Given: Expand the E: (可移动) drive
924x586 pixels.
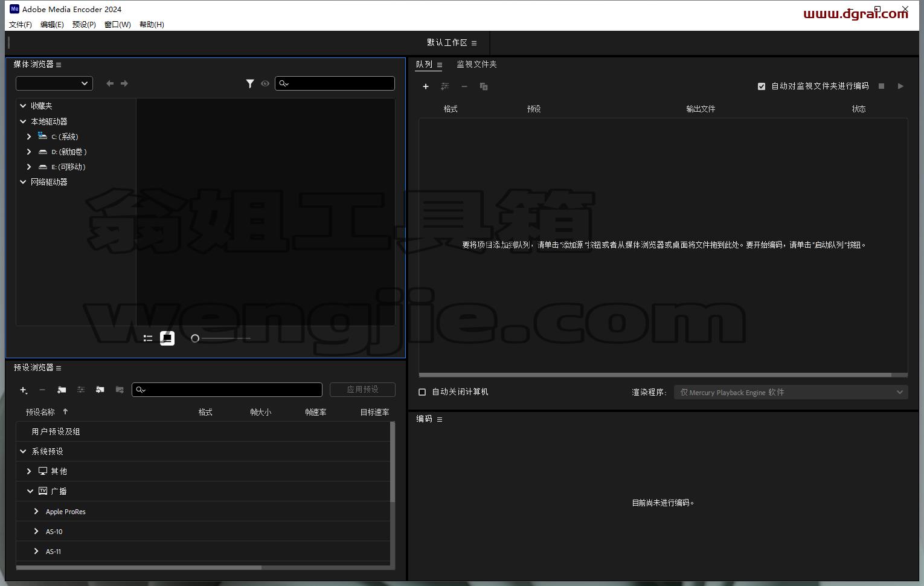Looking at the screenshot, I should click(x=29, y=167).
